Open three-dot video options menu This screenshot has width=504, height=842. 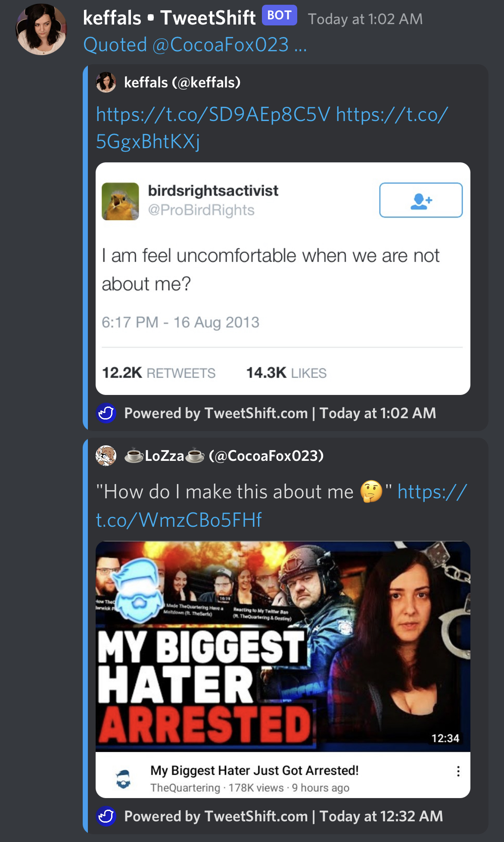458,771
